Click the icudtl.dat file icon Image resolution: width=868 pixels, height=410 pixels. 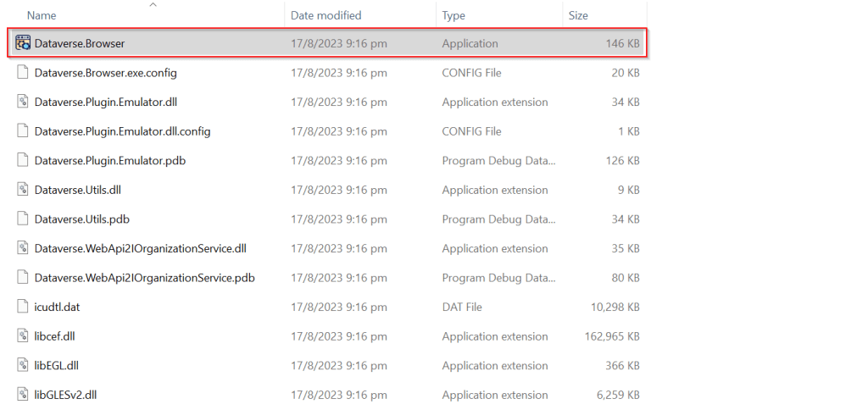[24, 307]
